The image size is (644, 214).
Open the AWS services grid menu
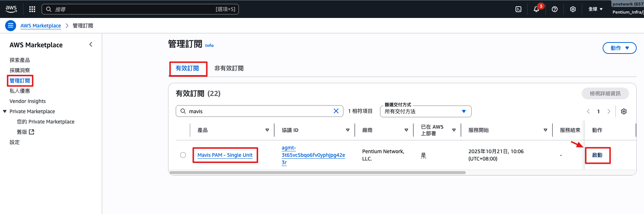click(32, 9)
